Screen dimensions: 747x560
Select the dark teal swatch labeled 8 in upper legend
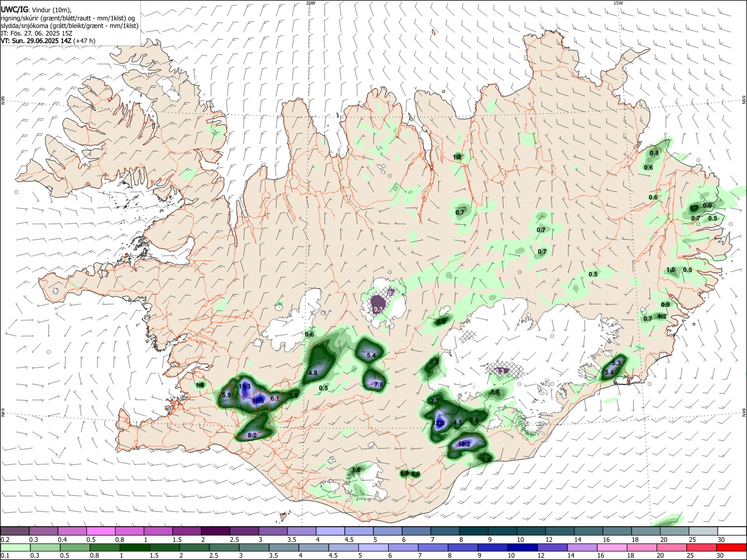pyautogui.click(x=474, y=531)
